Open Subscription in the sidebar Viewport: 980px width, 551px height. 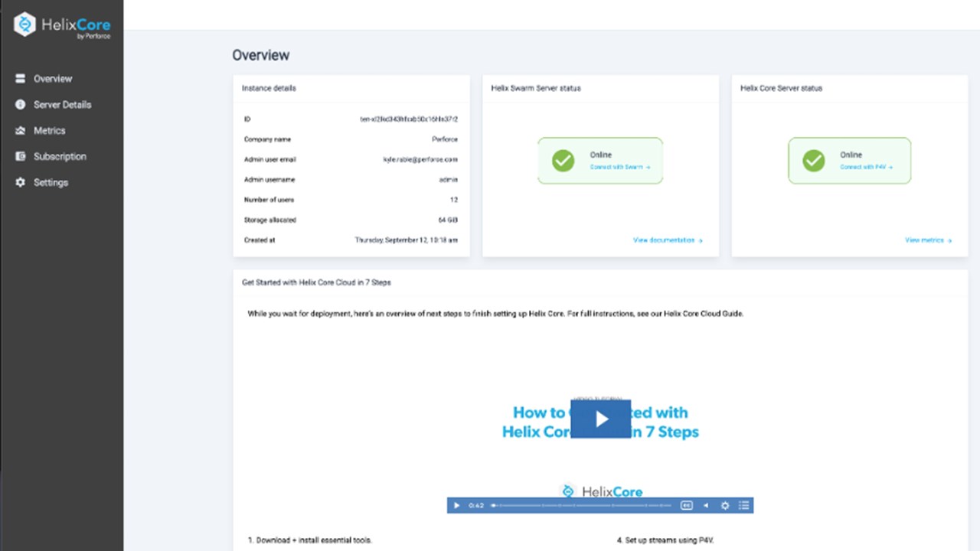60,157
